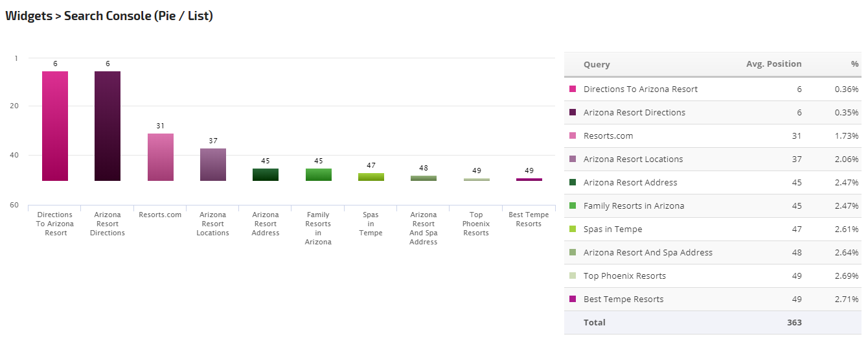Click the Arizona Resort And Spa Address row
The width and height of the screenshot is (868, 352).
(x=713, y=252)
